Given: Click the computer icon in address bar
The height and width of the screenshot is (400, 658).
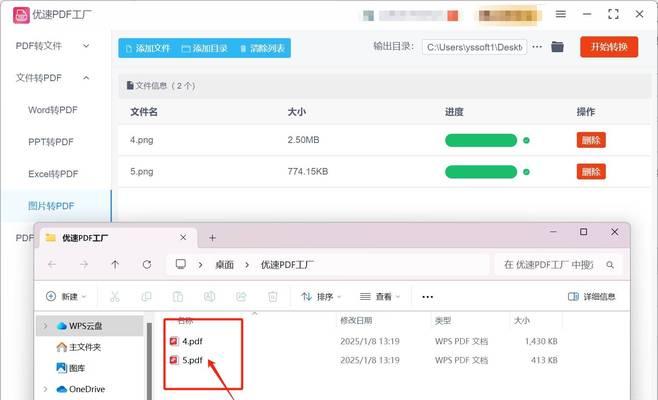Looking at the screenshot, I should (x=181, y=264).
